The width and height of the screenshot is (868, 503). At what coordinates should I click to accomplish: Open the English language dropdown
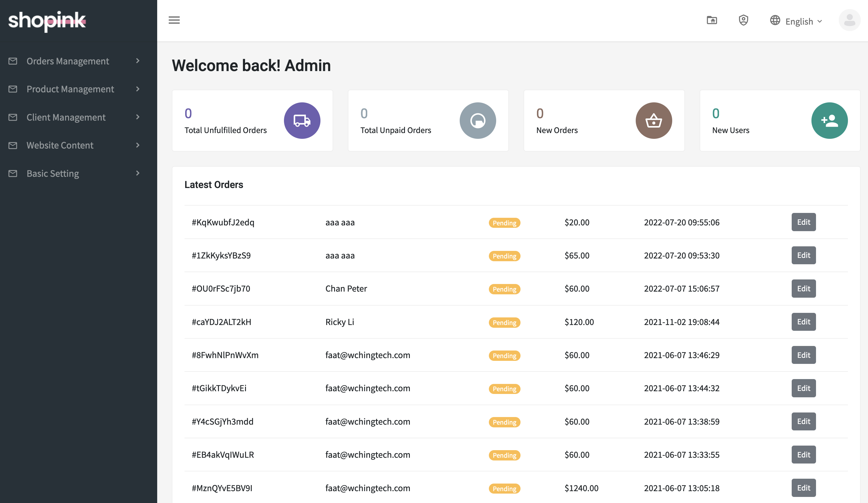click(804, 21)
